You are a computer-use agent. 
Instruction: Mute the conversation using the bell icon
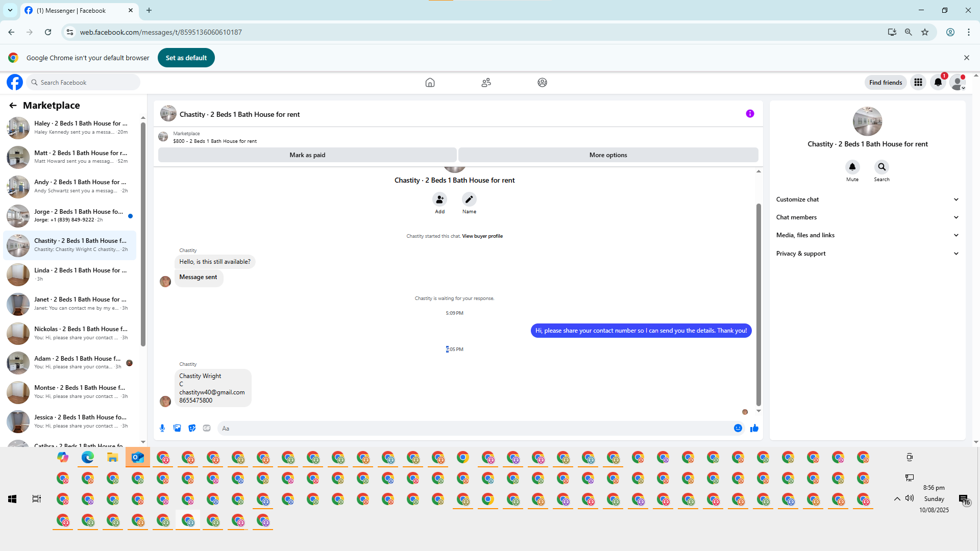852,167
